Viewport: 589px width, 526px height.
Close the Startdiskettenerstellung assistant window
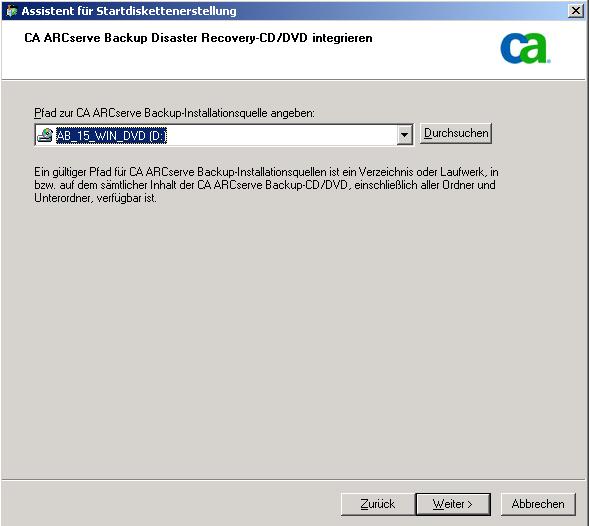coord(576,11)
